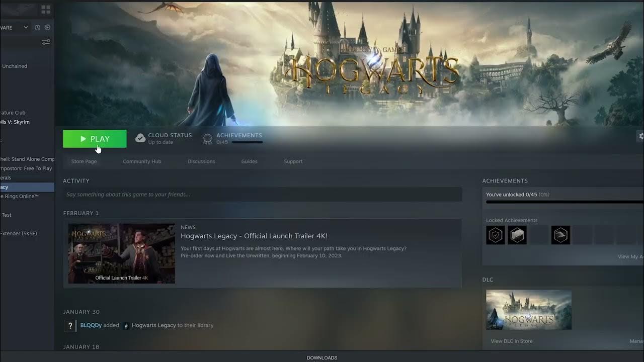Open the Guides tab
Viewport: 644px width, 362px height.
tap(249, 161)
